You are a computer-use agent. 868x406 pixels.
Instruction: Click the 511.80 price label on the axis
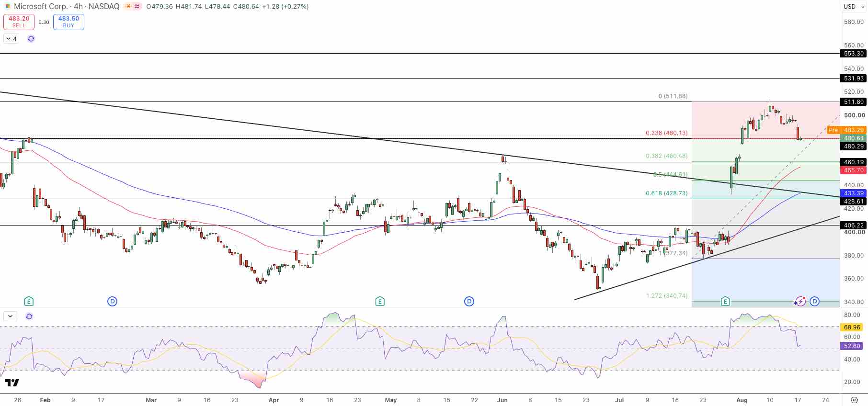click(854, 102)
